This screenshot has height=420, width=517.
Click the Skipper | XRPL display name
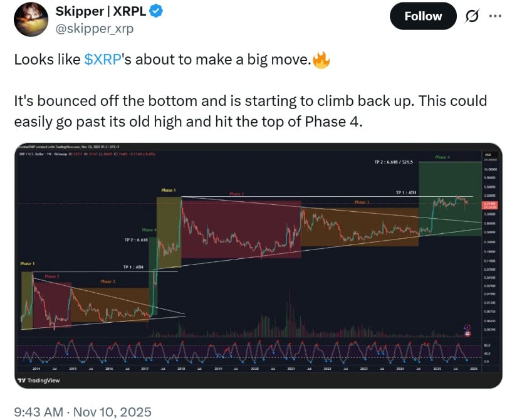(110, 13)
